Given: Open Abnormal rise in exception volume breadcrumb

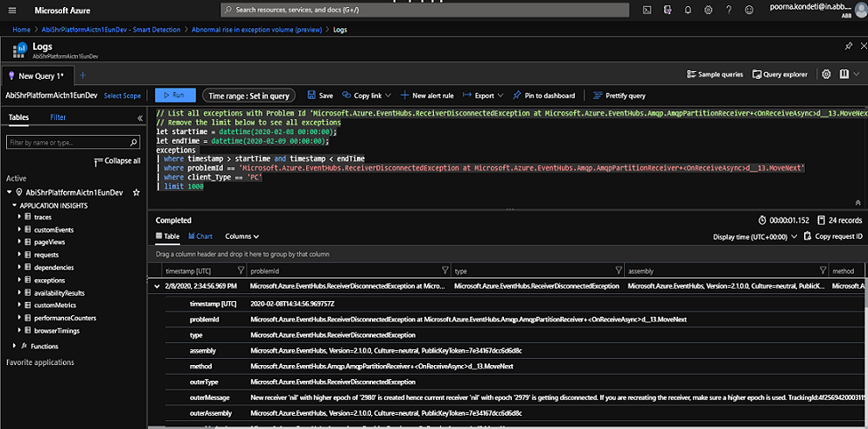Looking at the screenshot, I should click(257, 30).
